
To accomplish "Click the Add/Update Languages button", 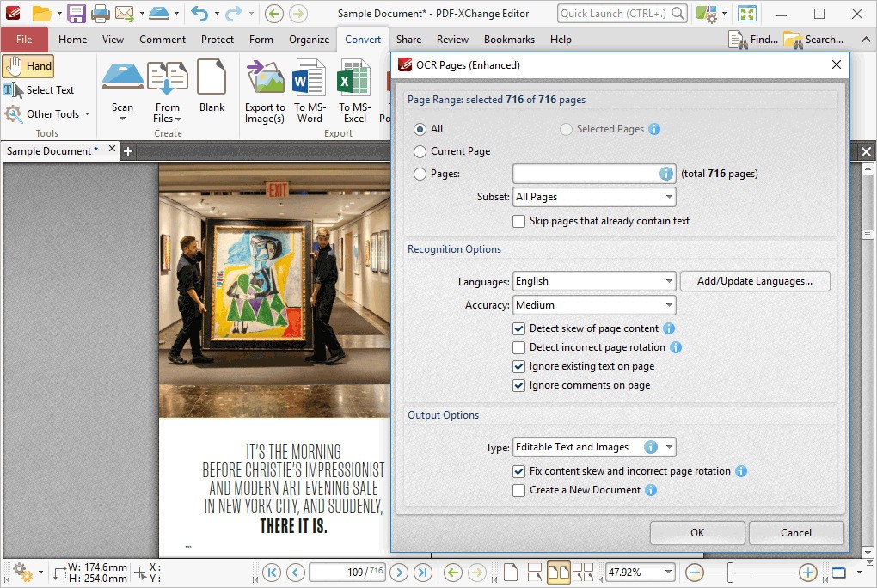I will (754, 281).
